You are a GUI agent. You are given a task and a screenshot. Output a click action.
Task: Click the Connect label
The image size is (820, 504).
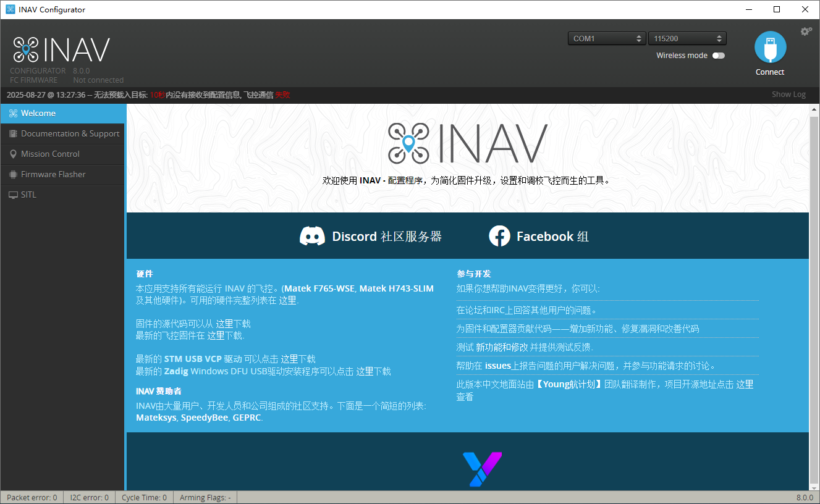(770, 72)
